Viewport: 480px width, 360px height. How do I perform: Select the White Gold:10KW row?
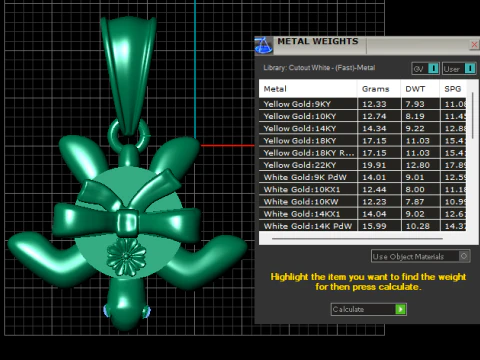[362, 202]
